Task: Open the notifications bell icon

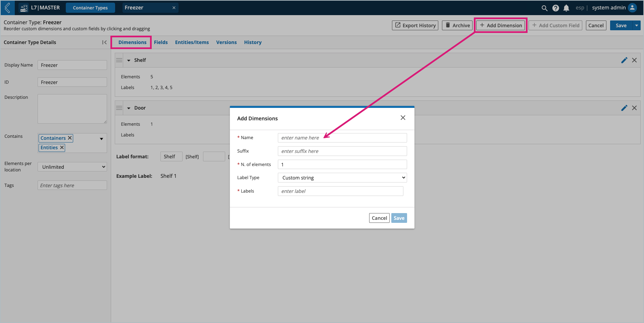Action: click(566, 8)
